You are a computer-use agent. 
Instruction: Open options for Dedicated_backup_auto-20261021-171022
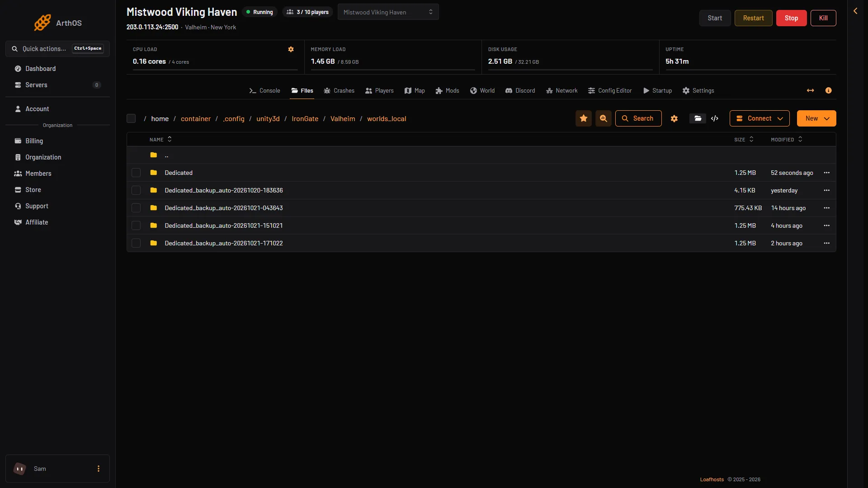click(827, 243)
